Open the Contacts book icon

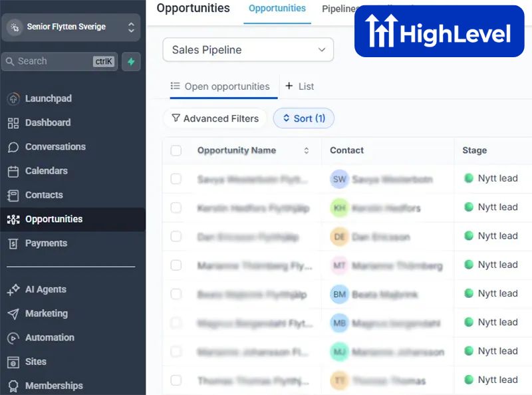pos(13,196)
